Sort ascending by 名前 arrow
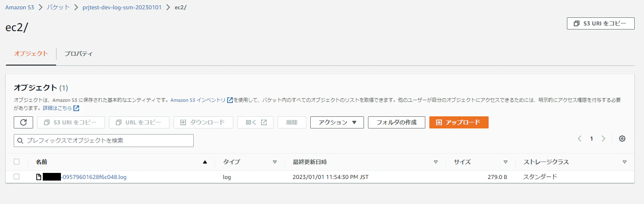 tap(205, 162)
